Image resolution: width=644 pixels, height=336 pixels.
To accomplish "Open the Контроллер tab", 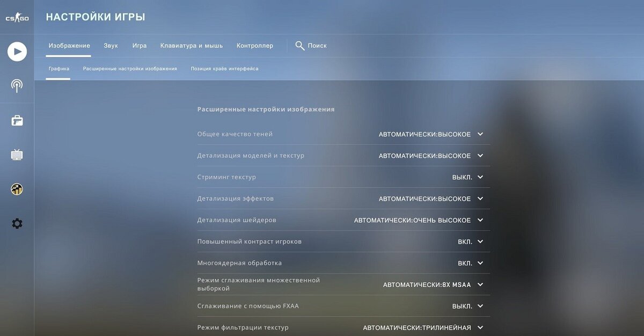I will (x=255, y=46).
